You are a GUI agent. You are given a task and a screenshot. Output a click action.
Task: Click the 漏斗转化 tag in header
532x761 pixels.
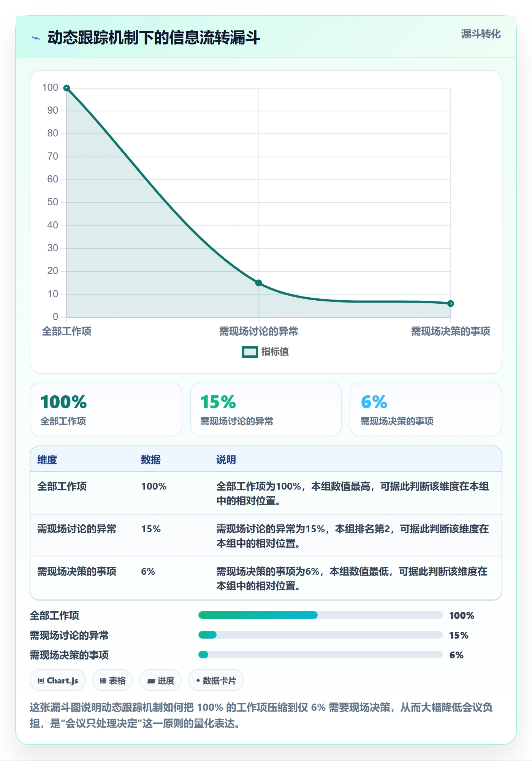pyautogui.click(x=481, y=34)
